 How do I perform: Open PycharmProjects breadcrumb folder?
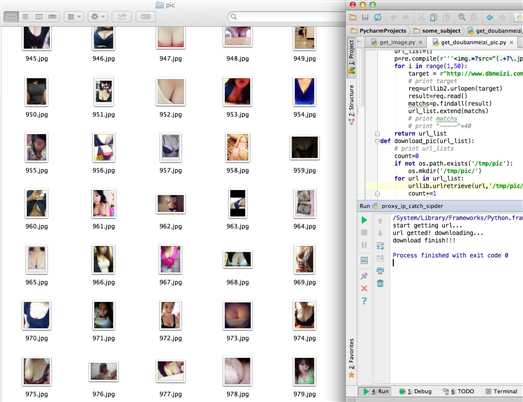[x=379, y=31]
